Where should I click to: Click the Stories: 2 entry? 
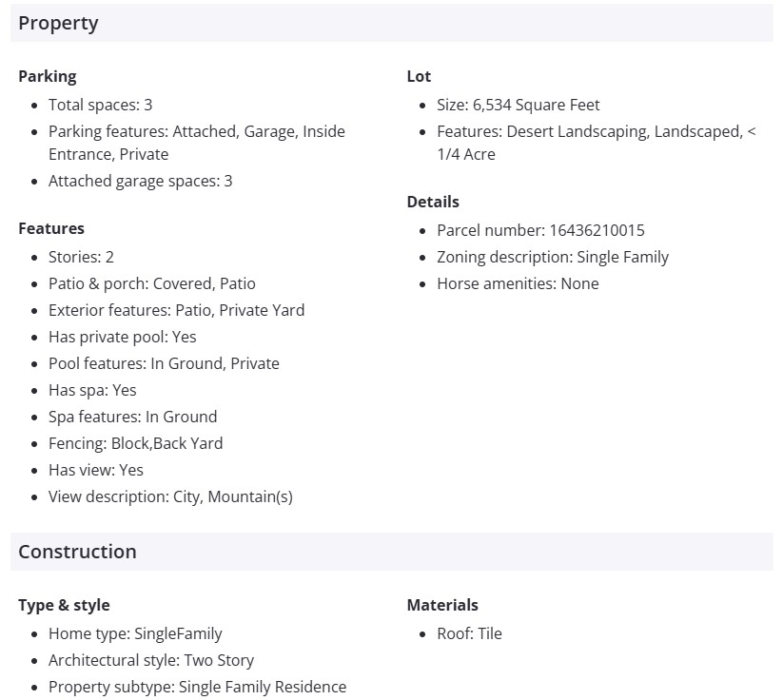tap(81, 257)
